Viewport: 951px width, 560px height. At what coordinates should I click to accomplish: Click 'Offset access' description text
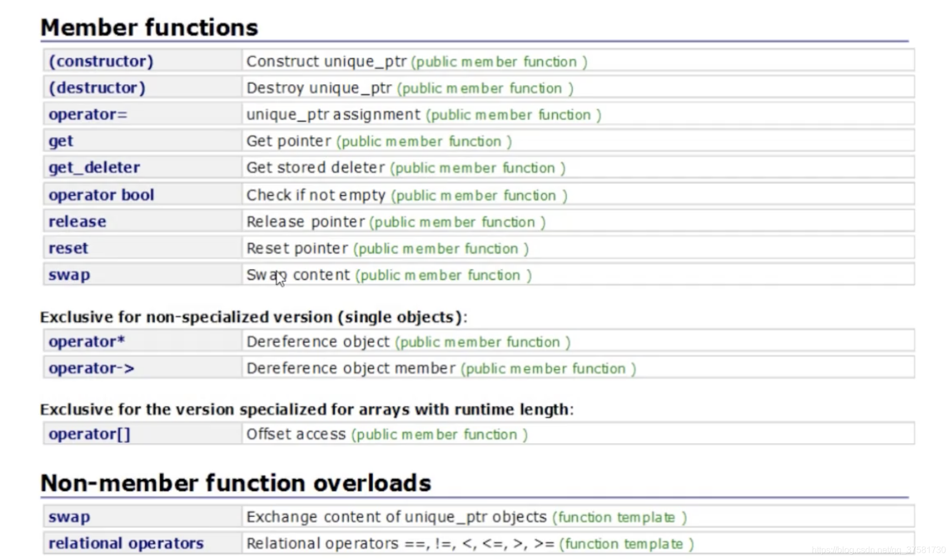(296, 434)
